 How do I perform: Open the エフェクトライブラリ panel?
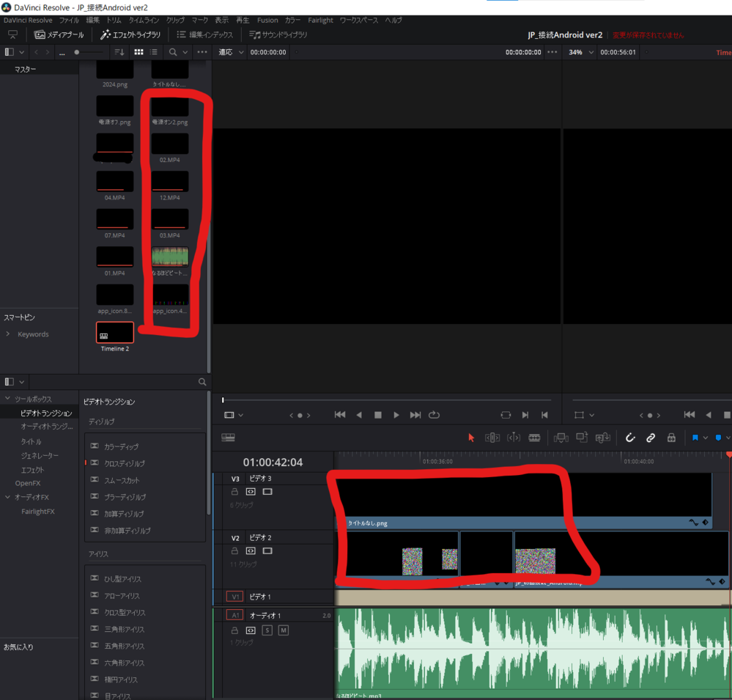coord(130,34)
